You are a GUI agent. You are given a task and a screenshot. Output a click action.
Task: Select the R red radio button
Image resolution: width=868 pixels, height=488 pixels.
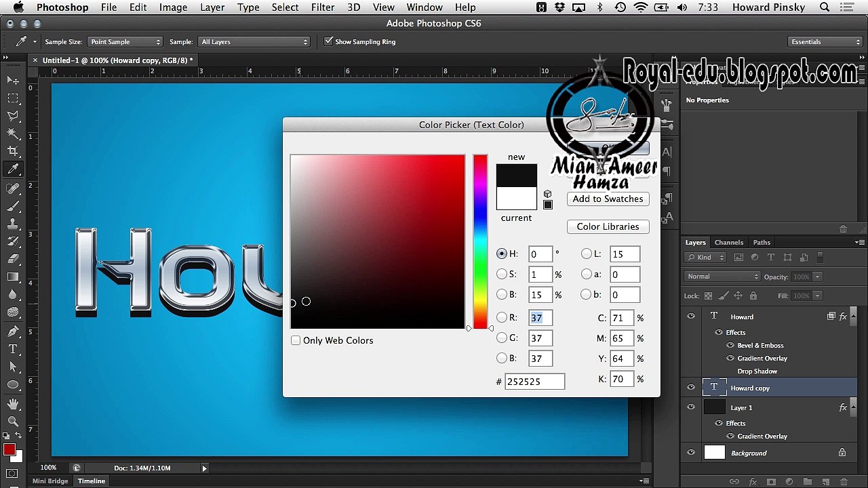tap(502, 317)
